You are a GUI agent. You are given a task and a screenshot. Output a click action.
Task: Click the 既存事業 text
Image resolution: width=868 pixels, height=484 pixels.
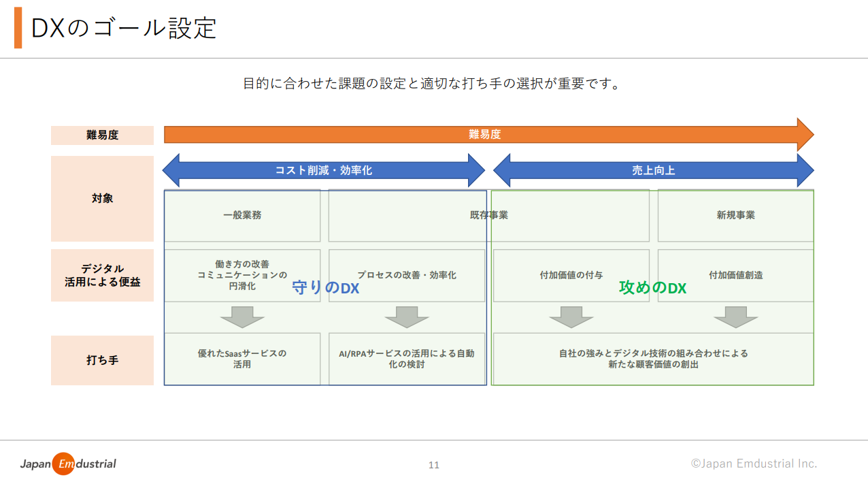[x=488, y=215]
